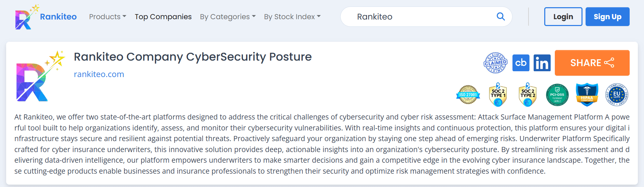Open the rankiteo.com link
Viewport: 644px width, 187px height.
[x=99, y=74]
